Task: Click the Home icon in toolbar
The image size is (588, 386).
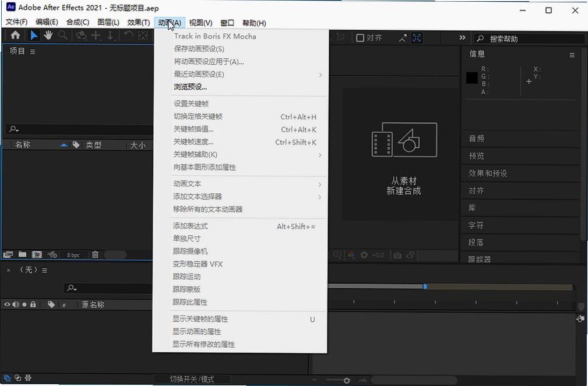Action: point(15,36)
